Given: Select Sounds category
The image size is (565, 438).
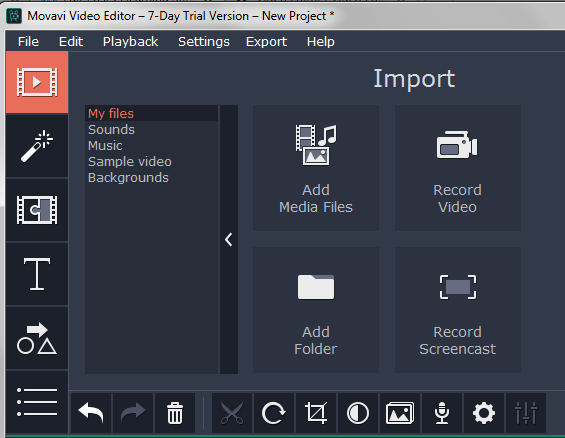Looking at the screenshot, I should [151, 129].
